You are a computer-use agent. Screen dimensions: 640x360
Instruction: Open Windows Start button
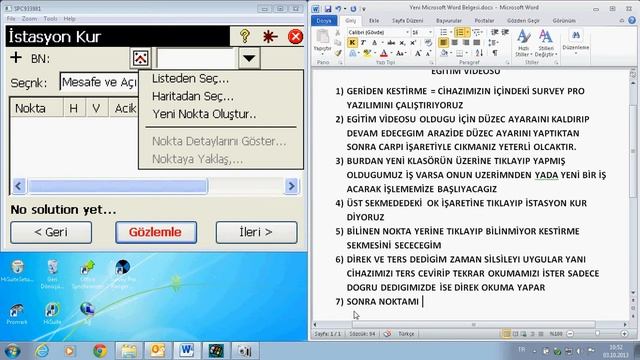(12, 351)
